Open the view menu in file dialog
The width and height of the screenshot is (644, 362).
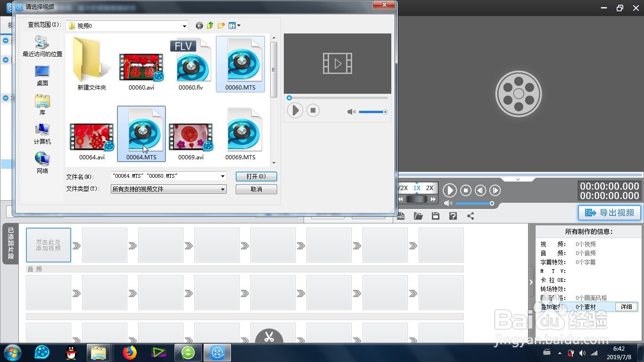coord(234,26)
